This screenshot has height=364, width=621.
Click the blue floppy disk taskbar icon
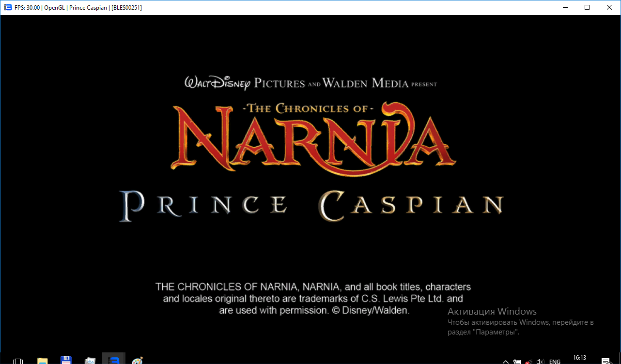point(66,361)
